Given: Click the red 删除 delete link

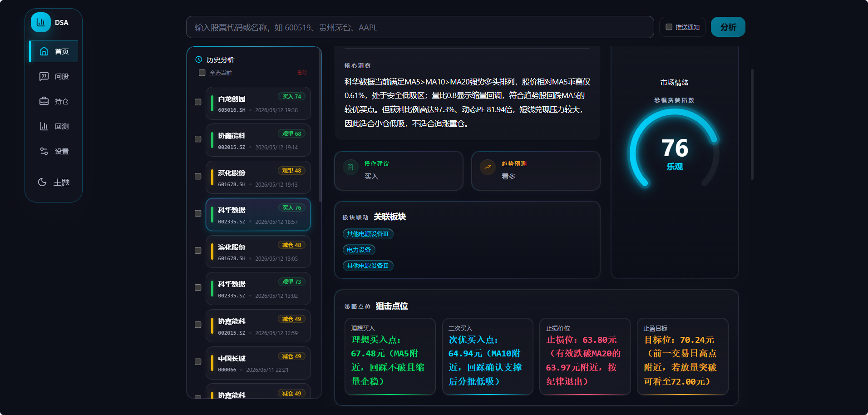Looking at the screenshot, I should point(302,73).
